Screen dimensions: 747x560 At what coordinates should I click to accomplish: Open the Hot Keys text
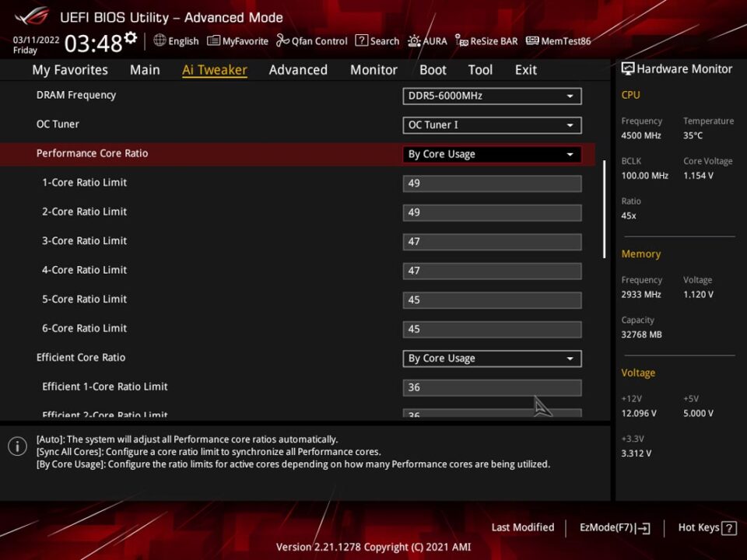699,527
